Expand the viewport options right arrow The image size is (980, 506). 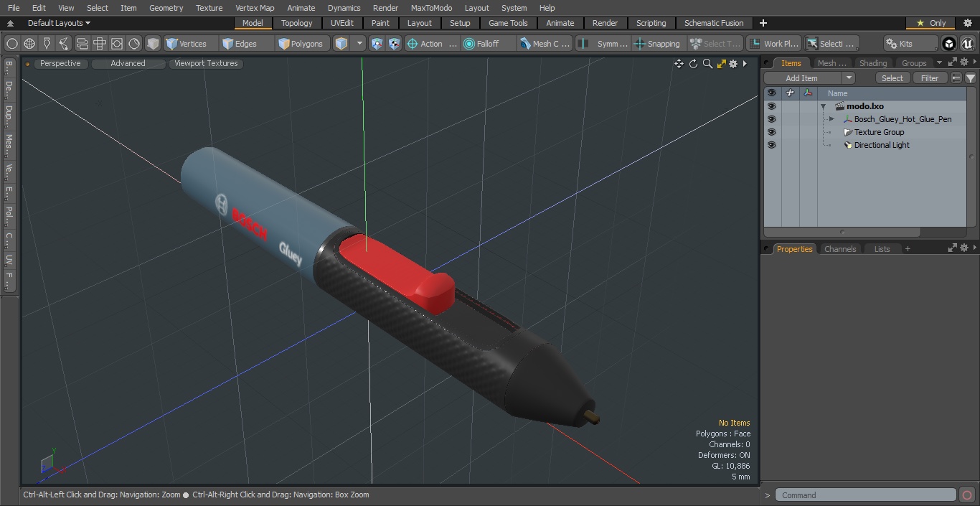click(x=745, y=64)
